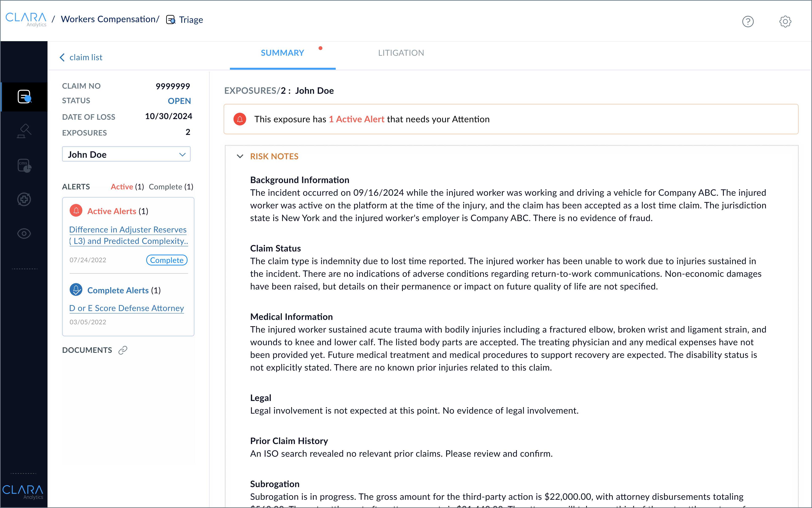Click the help question mark icon
812x508 pixels.
point(748,22)
